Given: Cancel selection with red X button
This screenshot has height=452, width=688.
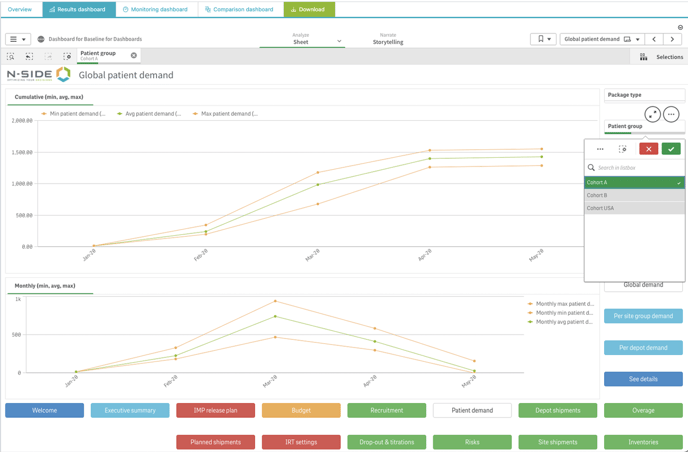Looking at the screenshot, I should [648, 149].
